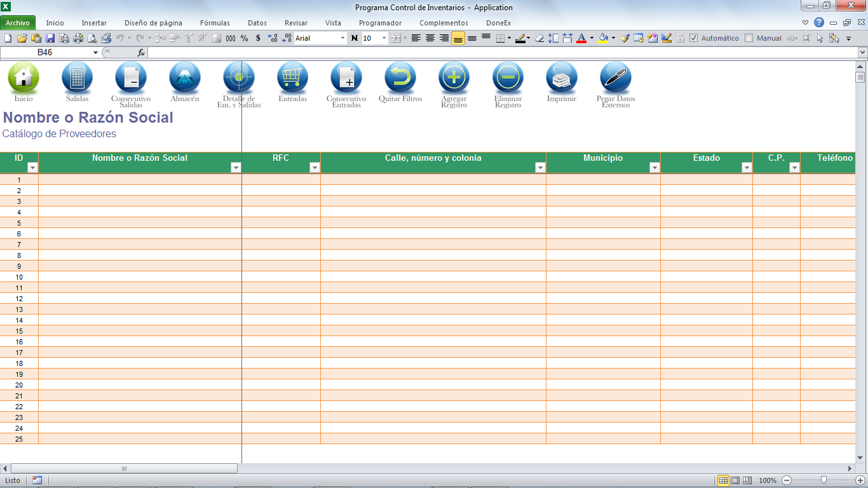Click the green Inicio home icon

(x=24, y=78)
